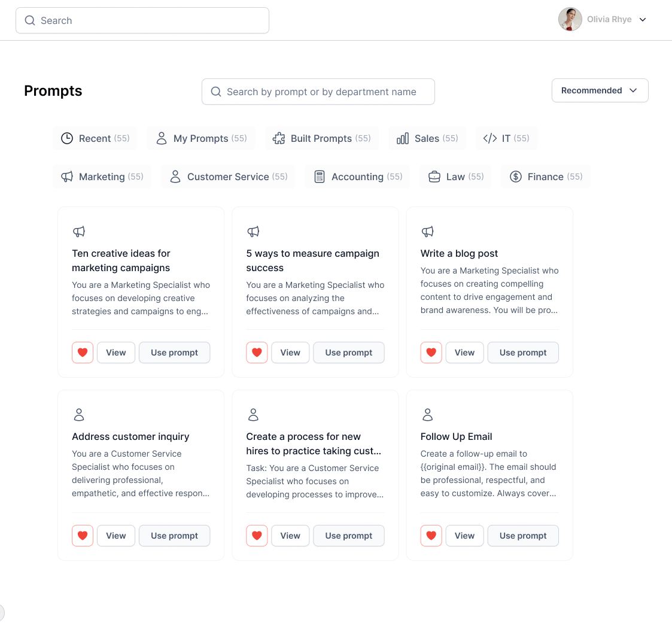Toggle heart on Write a blog post
The image size is (672, 638).
point(431,353)
